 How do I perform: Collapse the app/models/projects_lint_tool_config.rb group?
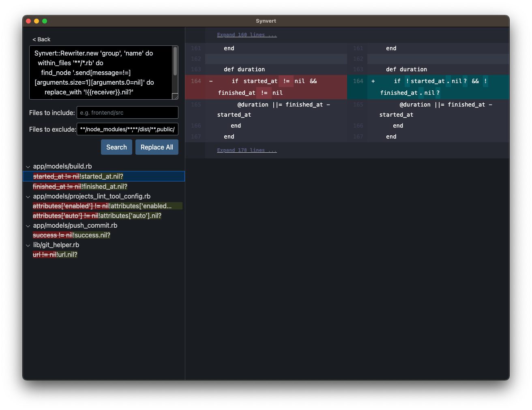[x=28, y=196]
